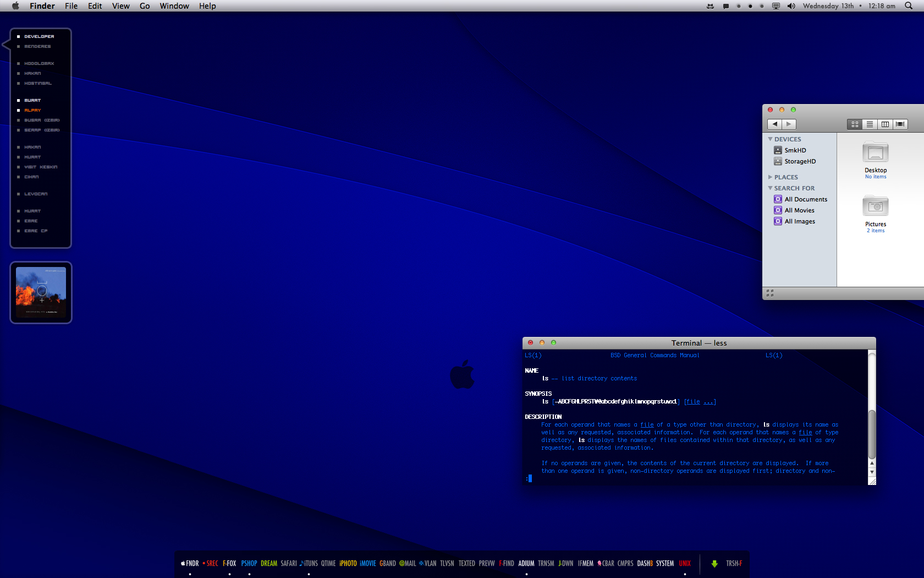Open the Edit menu
Image resolution: width=924 pixels, height=578 pixels.
point(95,6)
